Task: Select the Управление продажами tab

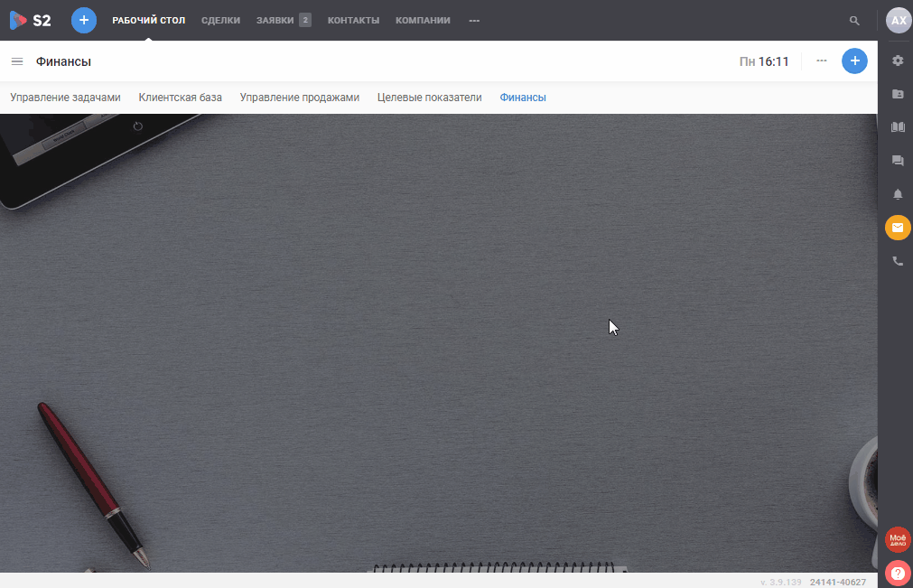Action: [x=299, y=98]
